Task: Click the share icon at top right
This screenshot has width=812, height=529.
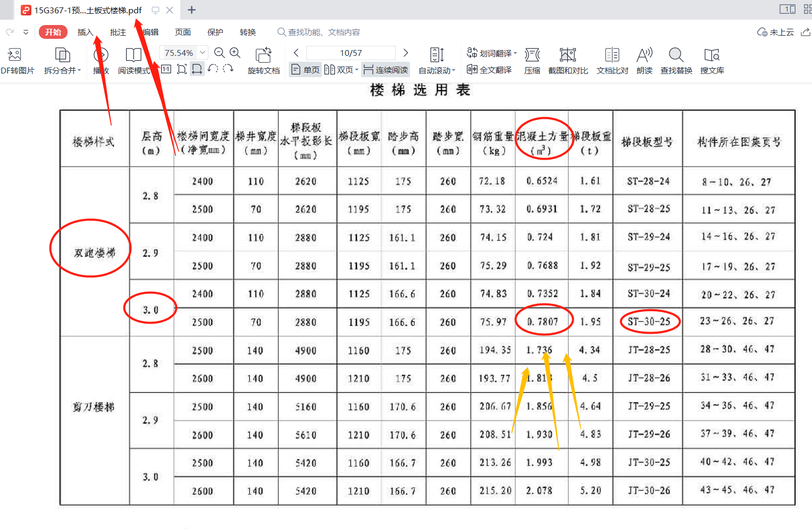Action: tap(806, 32)
